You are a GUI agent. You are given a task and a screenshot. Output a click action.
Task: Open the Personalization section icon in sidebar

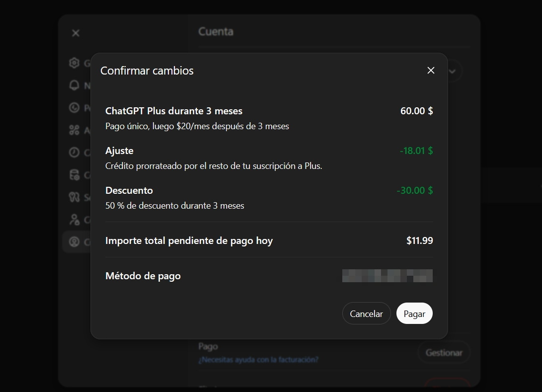click(x=75, y=108)
